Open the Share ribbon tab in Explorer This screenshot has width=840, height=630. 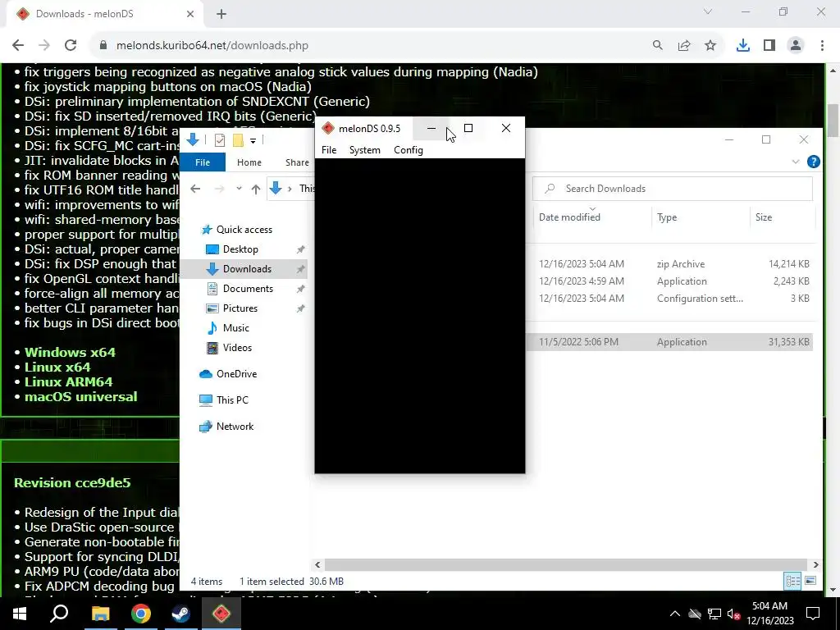point(297,162)
